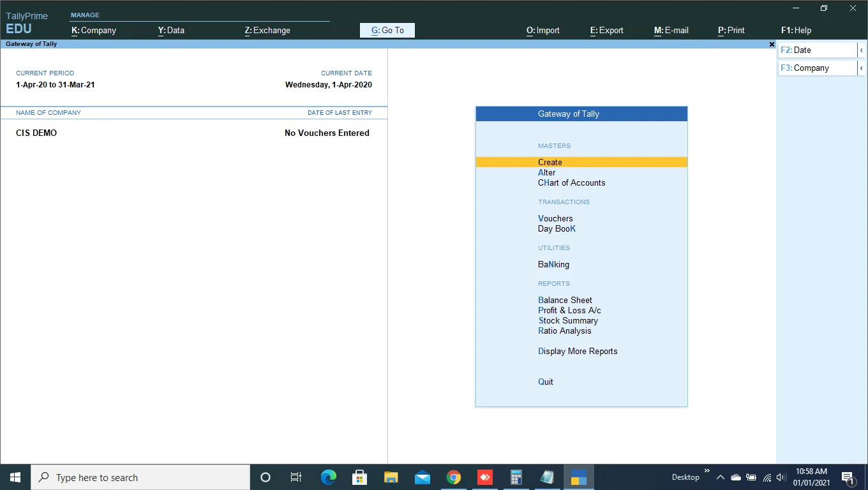Viewport: 868px width, 490px height.
Task: Expand the arrow beside F2: Date
Action: [861, 50]
